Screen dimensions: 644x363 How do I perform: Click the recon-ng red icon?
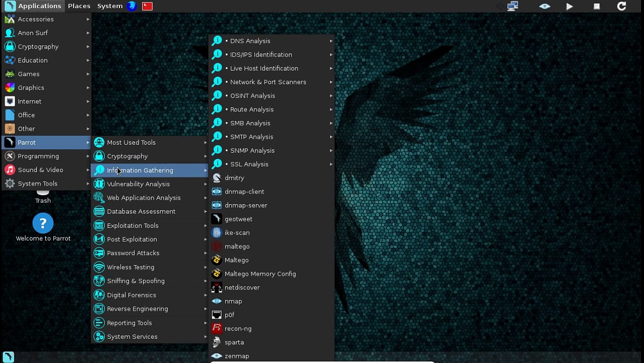pyautogui.click(x=217, y=328)
